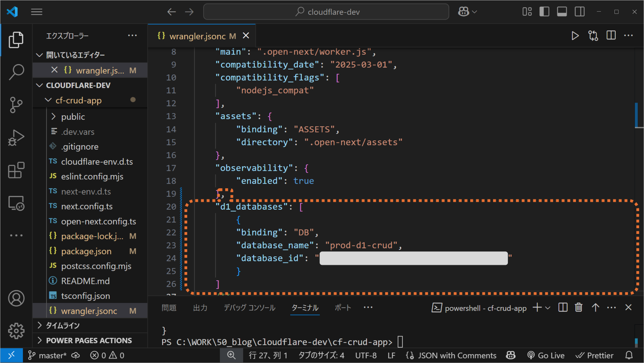
Task: Switch to the Debug Console tab
Action: click(x=249, y=308)
